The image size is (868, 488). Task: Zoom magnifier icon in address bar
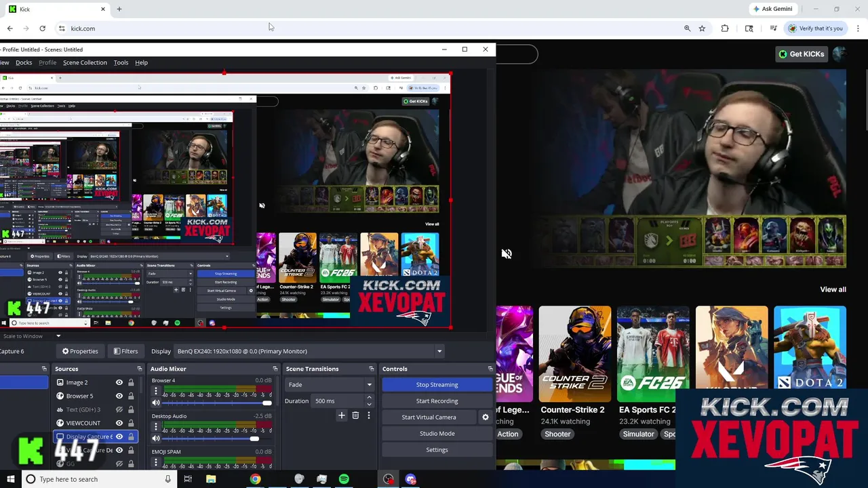pyautogui.click(x=687, y=28)
